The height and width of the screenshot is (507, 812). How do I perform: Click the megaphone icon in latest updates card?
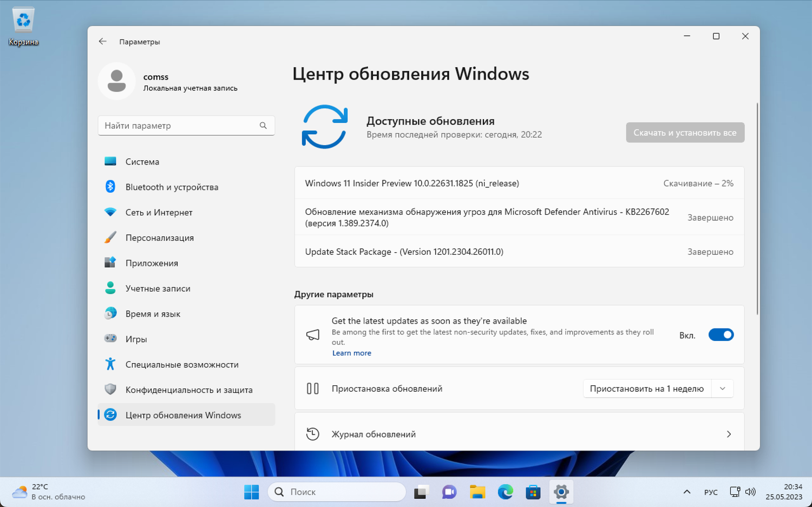tap(313, 335)
